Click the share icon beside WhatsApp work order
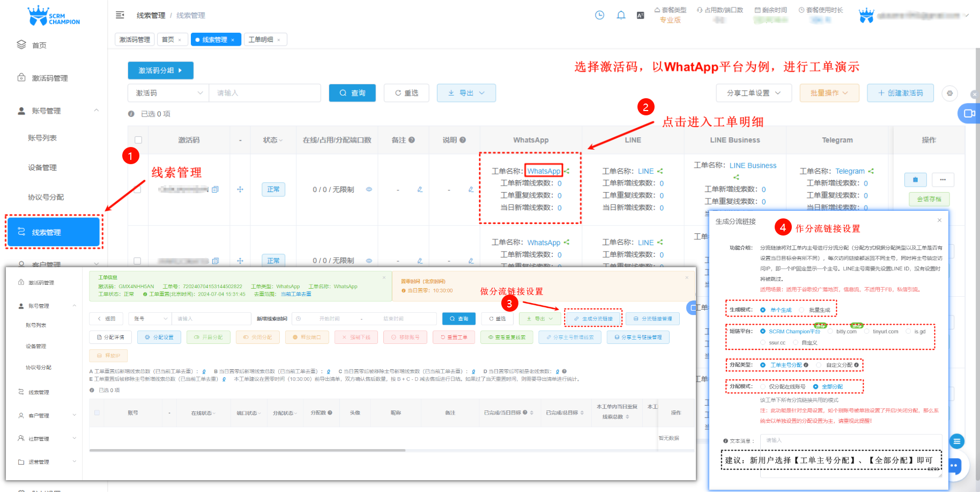The width and height of the screenshot is (980, 492). coord(567,171)
